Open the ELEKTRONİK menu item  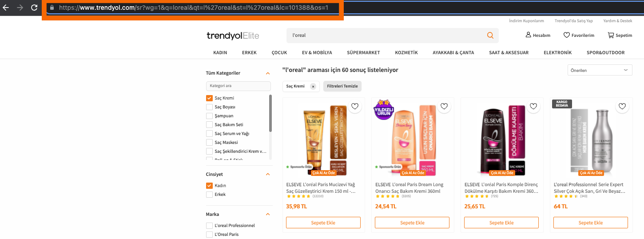point(557,52)
